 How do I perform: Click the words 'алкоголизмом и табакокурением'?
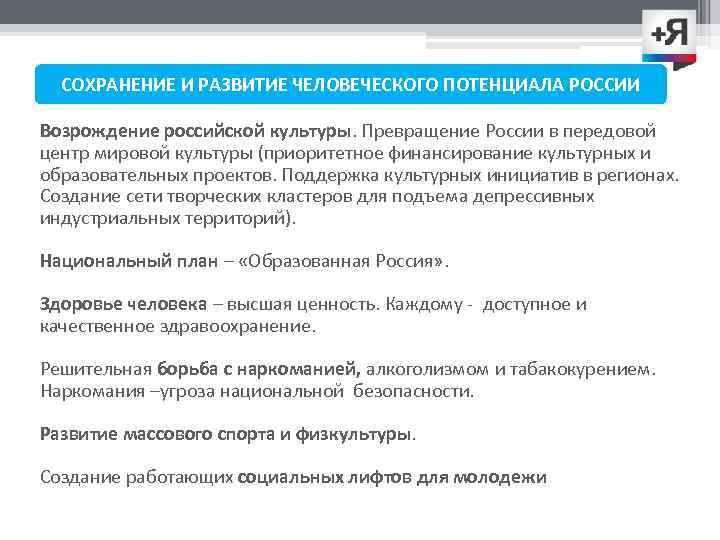508,369
